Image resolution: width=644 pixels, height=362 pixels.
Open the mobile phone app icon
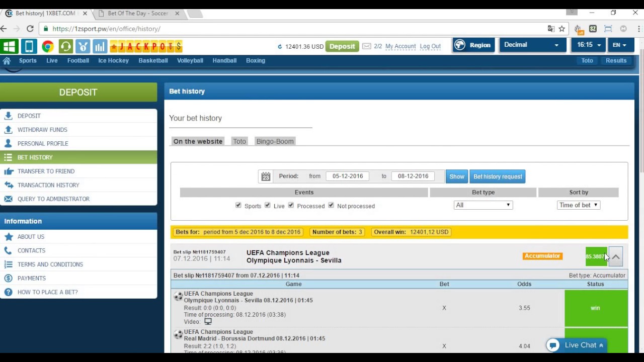click(29, 47)
